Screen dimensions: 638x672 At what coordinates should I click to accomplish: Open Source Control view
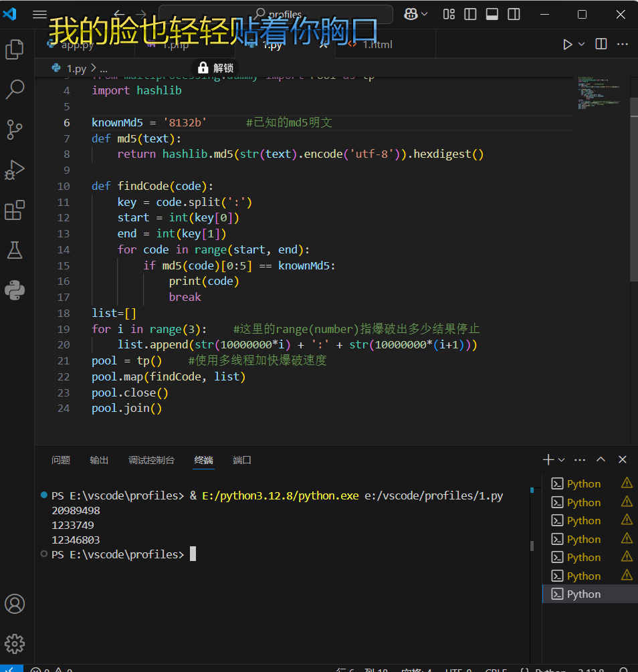[x=15, y=129]
